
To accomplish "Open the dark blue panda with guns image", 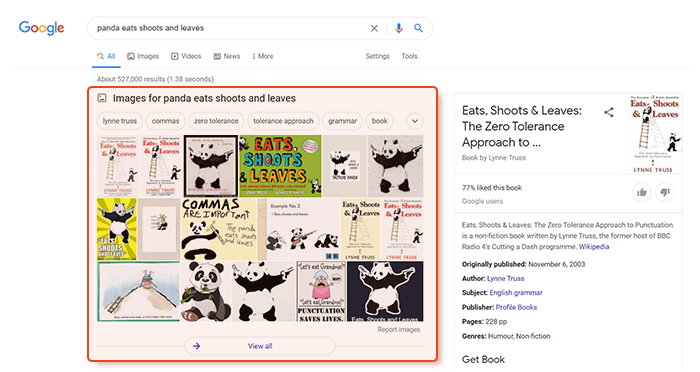I will pyautogui.click(x=385, y=292).
